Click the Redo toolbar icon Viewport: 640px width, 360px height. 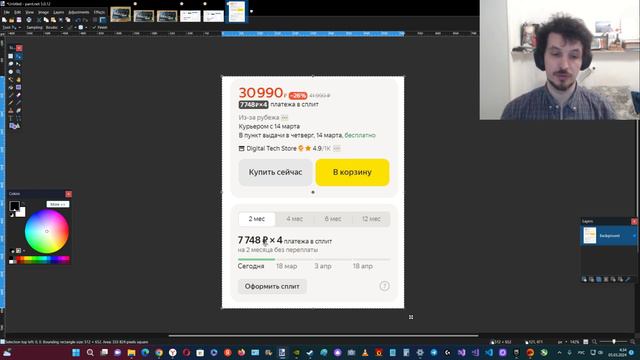pyautogui.click(x=85, y=20)
